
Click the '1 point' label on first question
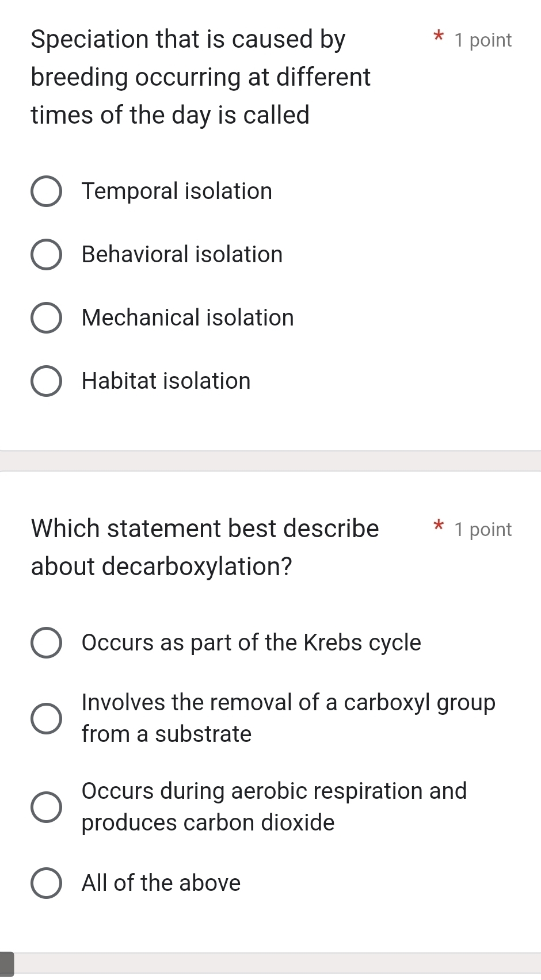click(x=482, y=40)
